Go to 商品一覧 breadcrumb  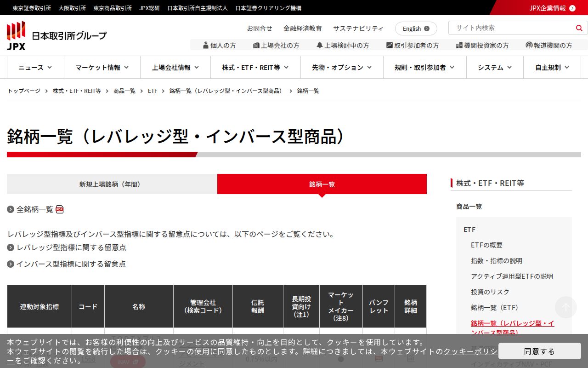(x=124, y=91)
